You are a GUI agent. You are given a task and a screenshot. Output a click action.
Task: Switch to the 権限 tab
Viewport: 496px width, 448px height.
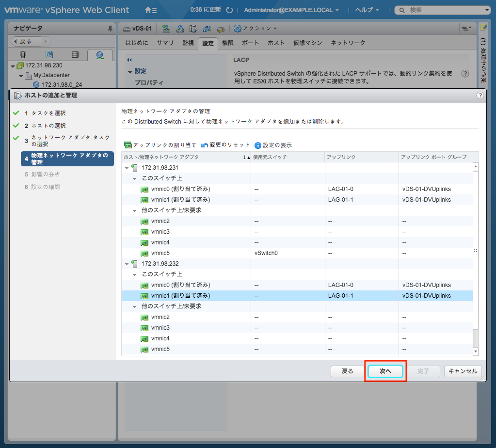pos(228,43)
